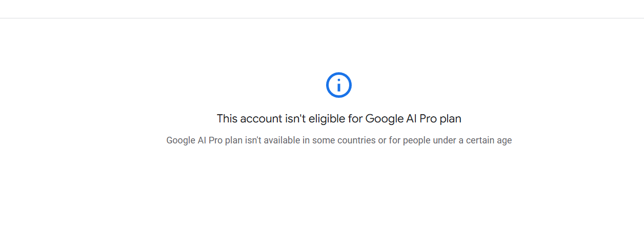Click "Google AI Pro plan" in description
The width and height of the screenshot is (644, 252).
204,140
